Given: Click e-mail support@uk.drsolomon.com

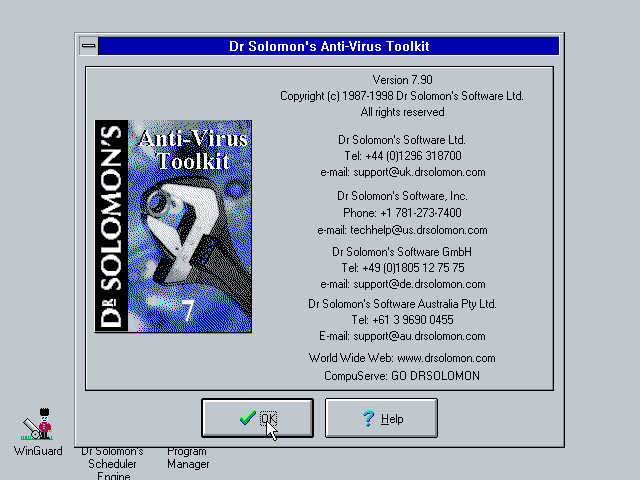Looking at the screenshot, I should [402, 172].
